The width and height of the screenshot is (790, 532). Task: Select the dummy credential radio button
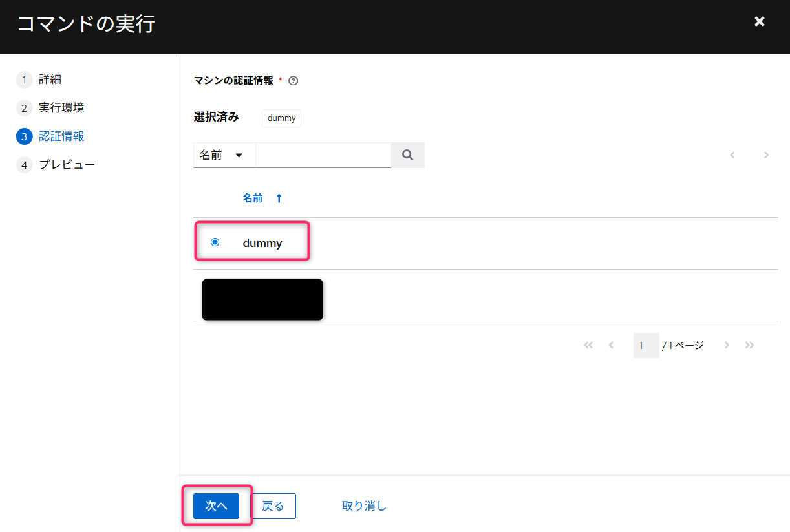click(x=215, y=242)
